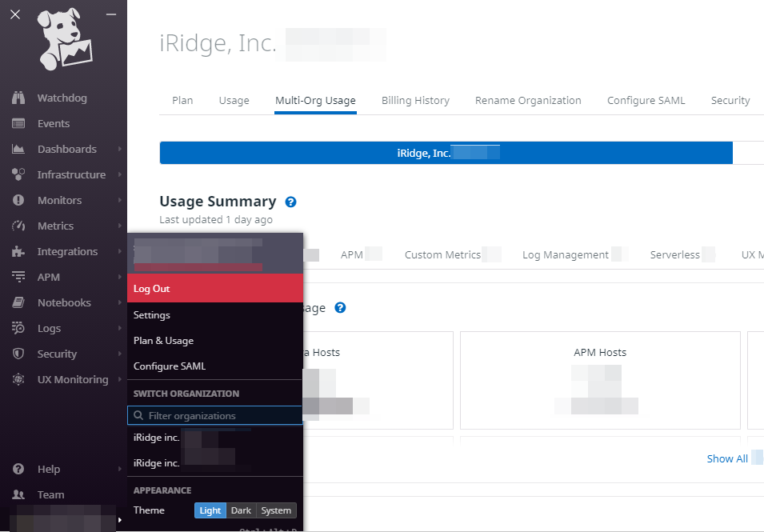Image resolution: width=764 pixels, height=532 pixels.
Task: Expand the Dashboards submenu arrow
Action: [x=119, y=149]
